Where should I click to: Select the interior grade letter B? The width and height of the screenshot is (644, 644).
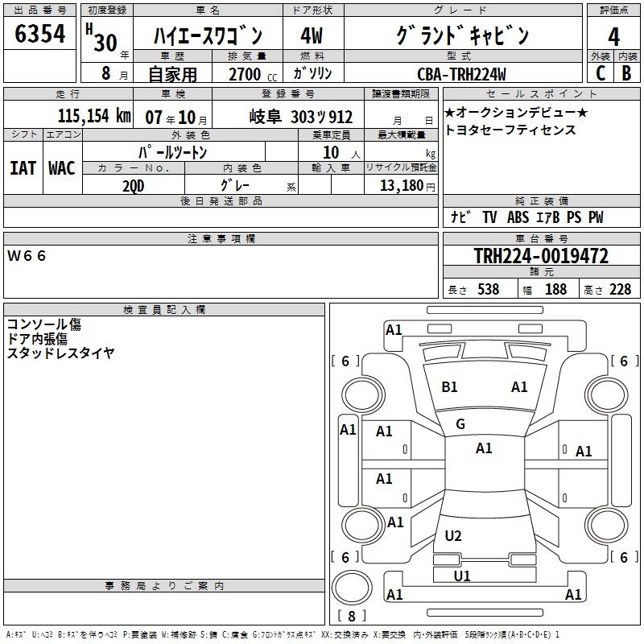point(627,73)
